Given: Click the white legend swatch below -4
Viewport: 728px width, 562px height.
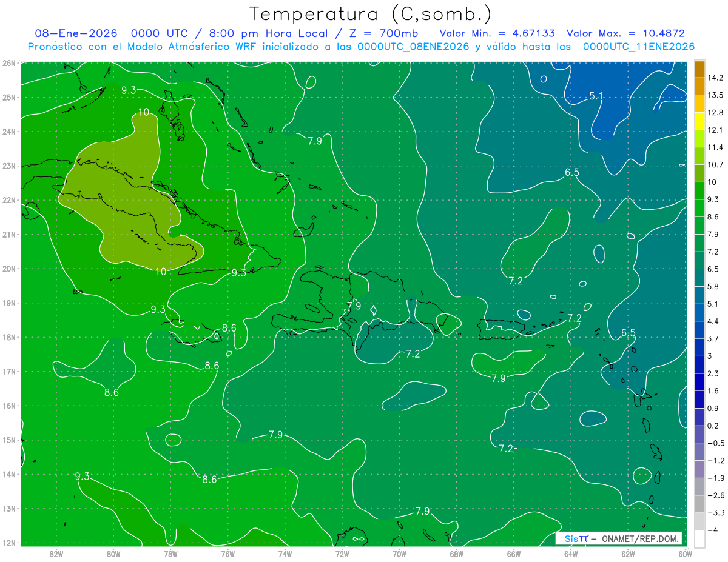Looking at the screenshot, I should pyautogui.click(x=699, y=538).
